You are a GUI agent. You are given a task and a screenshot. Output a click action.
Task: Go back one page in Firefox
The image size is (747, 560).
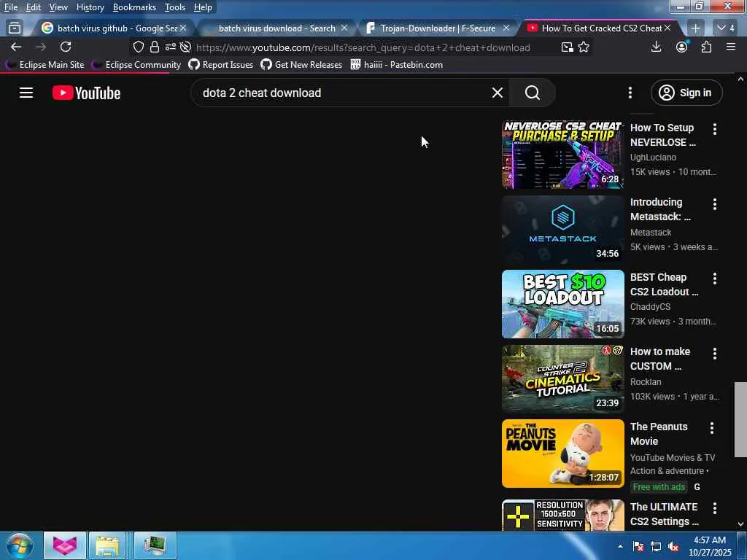[16, 47]
